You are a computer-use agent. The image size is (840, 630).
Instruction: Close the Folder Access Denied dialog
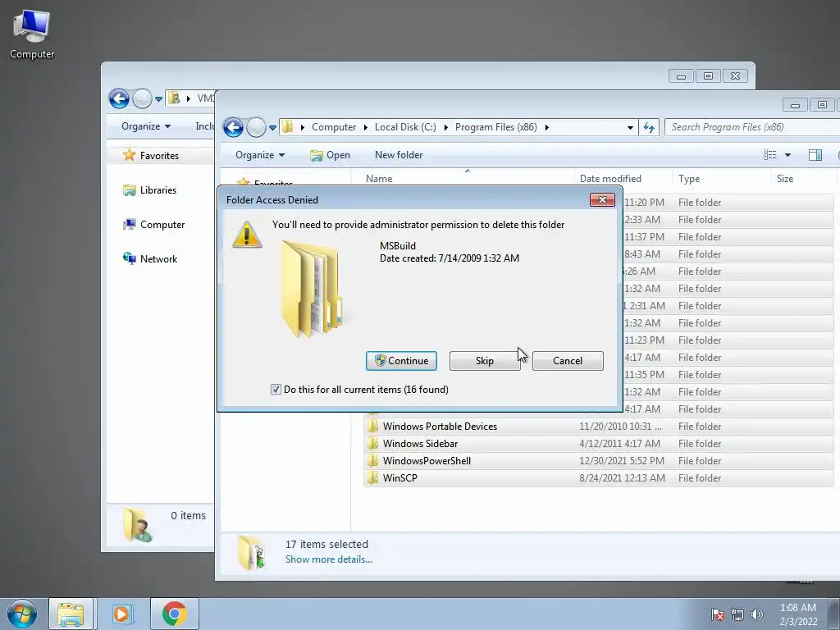(602, 199)
